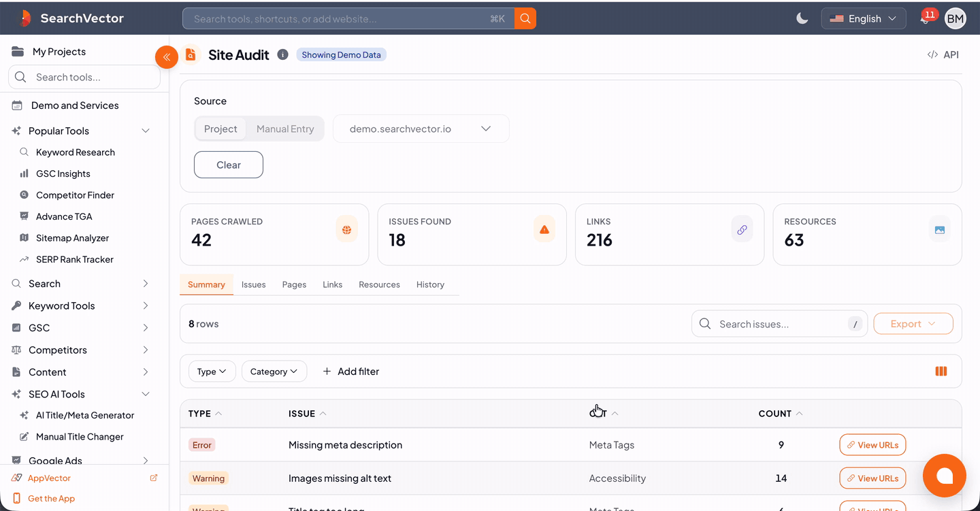Open notifications bell with 11 badge

[925, 18]
